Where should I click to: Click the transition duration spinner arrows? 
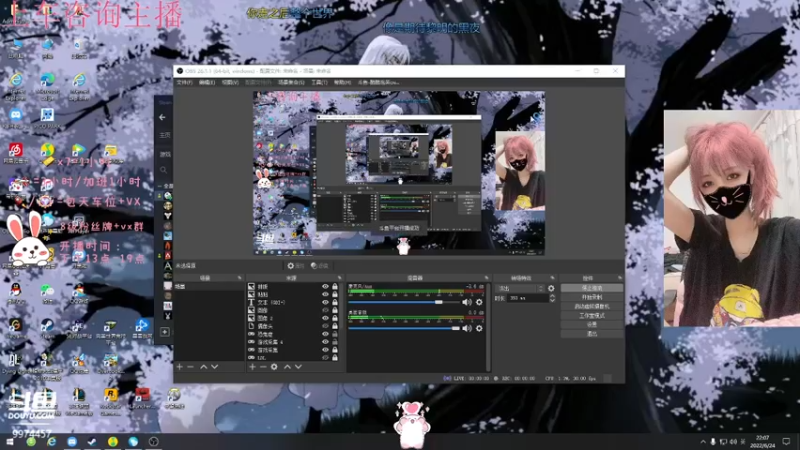(552, 298)
